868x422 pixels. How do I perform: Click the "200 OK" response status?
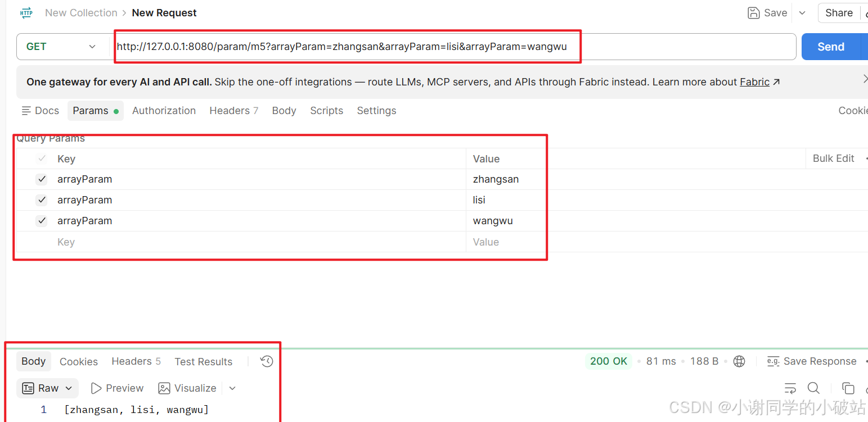[x=608, y=361]
